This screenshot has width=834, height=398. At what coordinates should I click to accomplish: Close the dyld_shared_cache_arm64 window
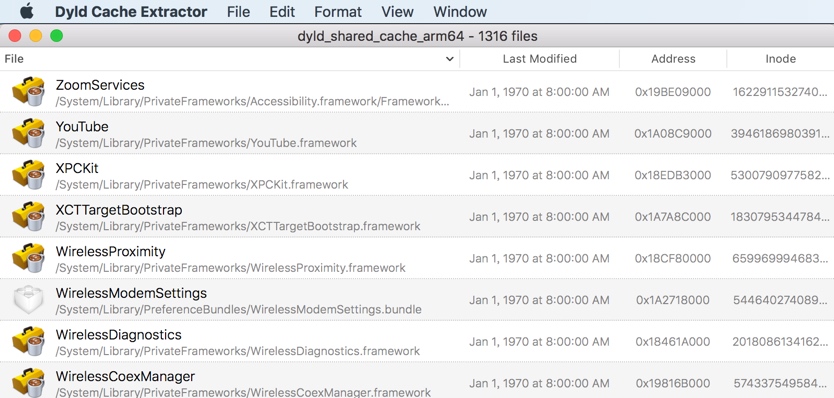point(15,36)
